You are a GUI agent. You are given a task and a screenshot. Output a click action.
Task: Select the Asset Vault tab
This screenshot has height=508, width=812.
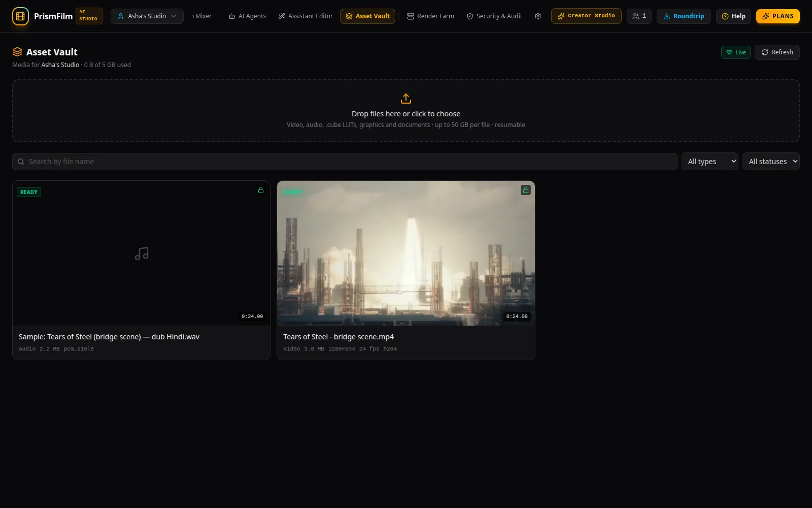(x=367, y=16)
